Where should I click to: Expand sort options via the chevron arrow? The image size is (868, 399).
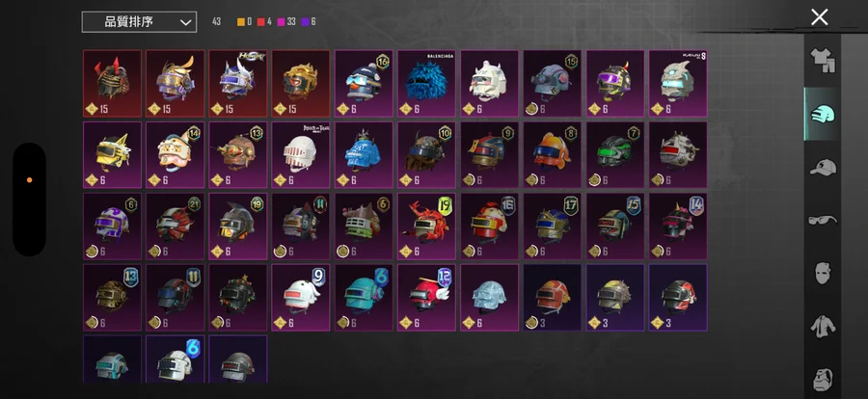click(x=185, y=23)
